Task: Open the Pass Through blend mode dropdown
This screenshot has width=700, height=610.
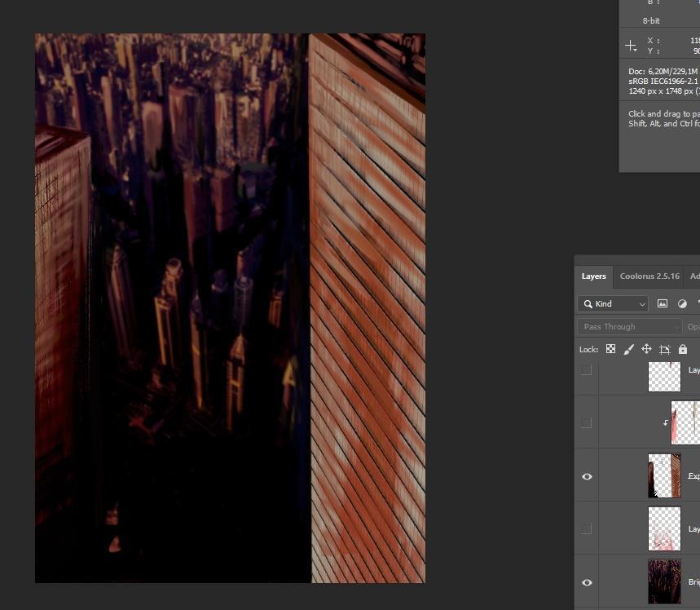Action: [629, 326]
